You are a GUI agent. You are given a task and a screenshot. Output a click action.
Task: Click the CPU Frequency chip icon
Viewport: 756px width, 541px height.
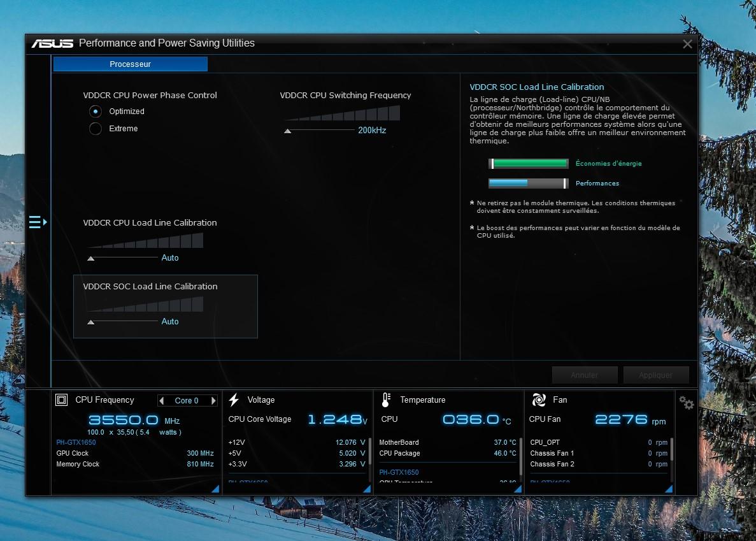[62, 400]
